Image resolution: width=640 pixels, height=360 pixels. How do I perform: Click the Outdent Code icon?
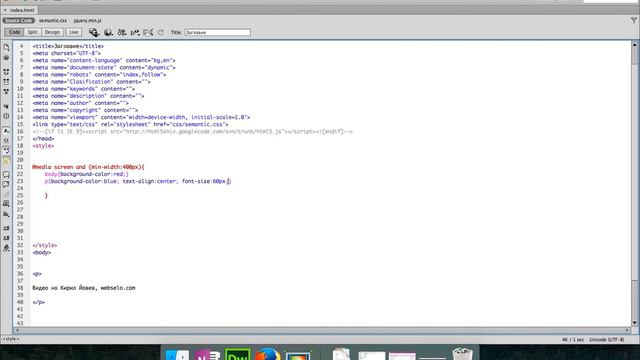[x=6, y=238]
